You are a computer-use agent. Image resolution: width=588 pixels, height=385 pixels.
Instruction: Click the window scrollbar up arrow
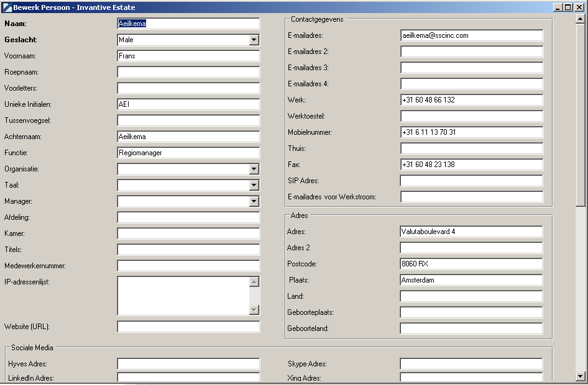[580, 19]
